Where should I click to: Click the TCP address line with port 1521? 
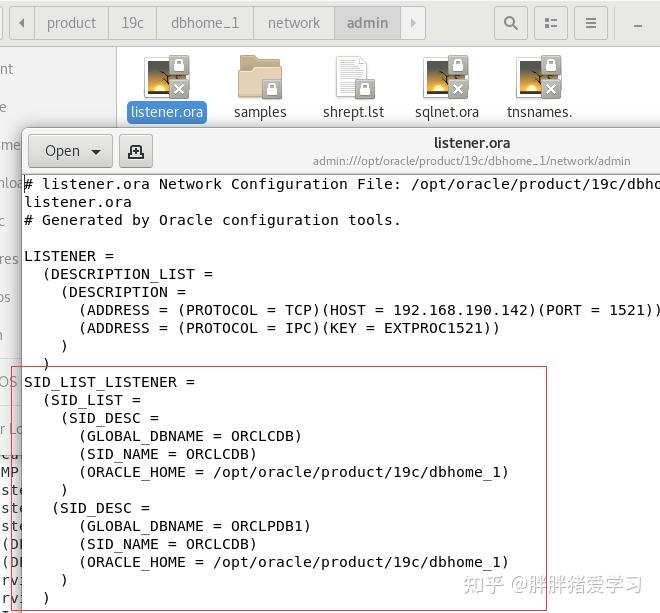click(370, 310)
